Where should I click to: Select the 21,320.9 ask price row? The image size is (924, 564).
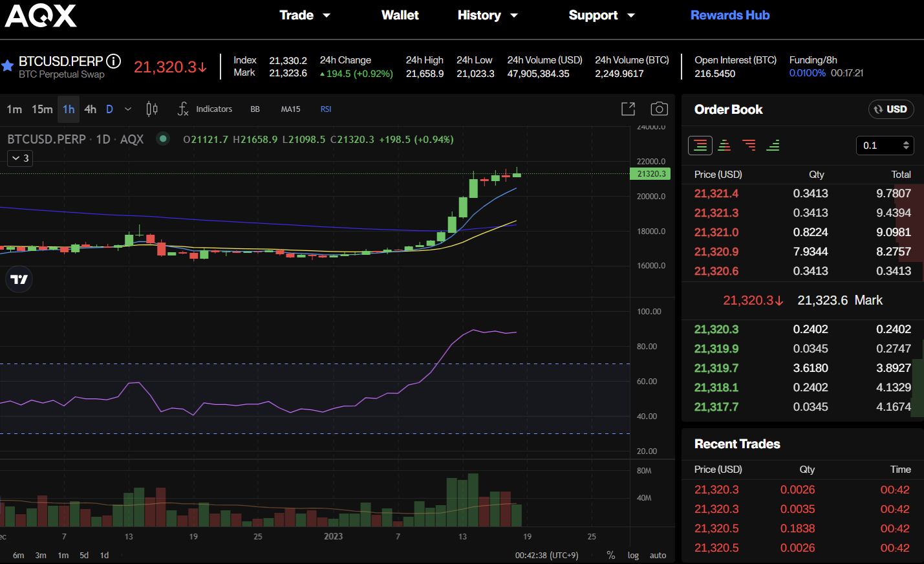(716, 252)
